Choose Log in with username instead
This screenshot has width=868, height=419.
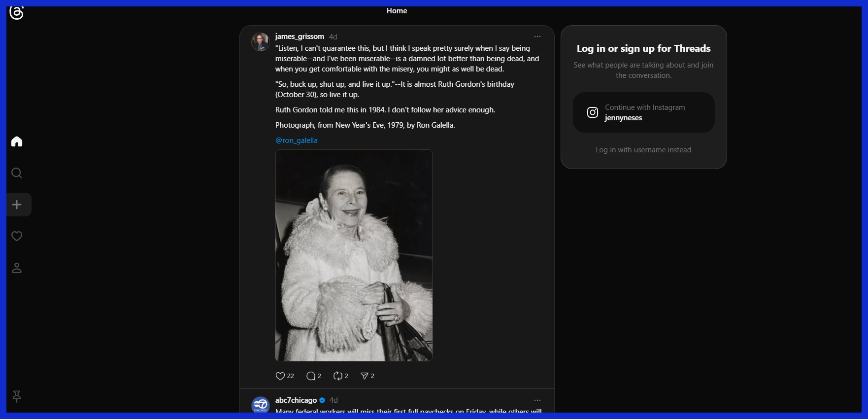click(x=643, y=150)
